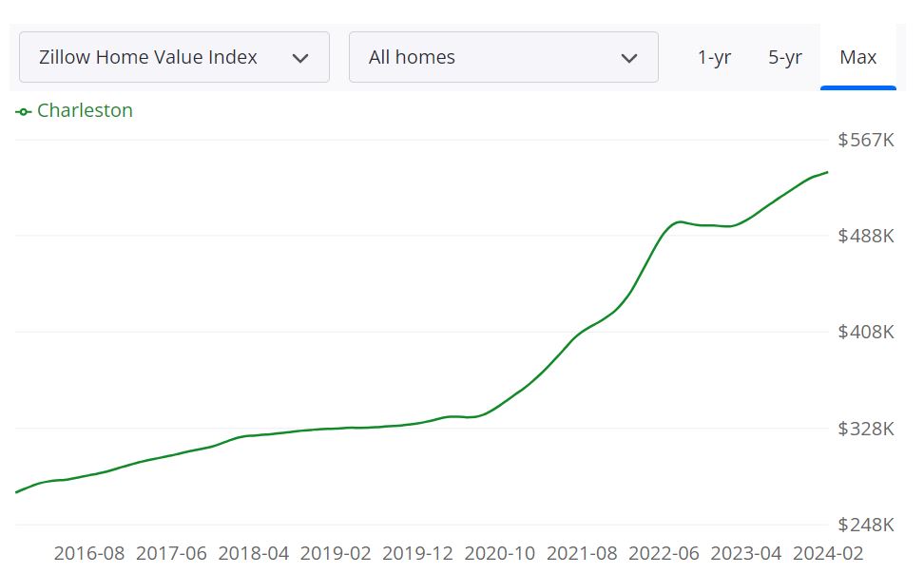The image size is (924, 574).
Task: Click the Charleston legend marker icon
Action: (x=23, y=110)
